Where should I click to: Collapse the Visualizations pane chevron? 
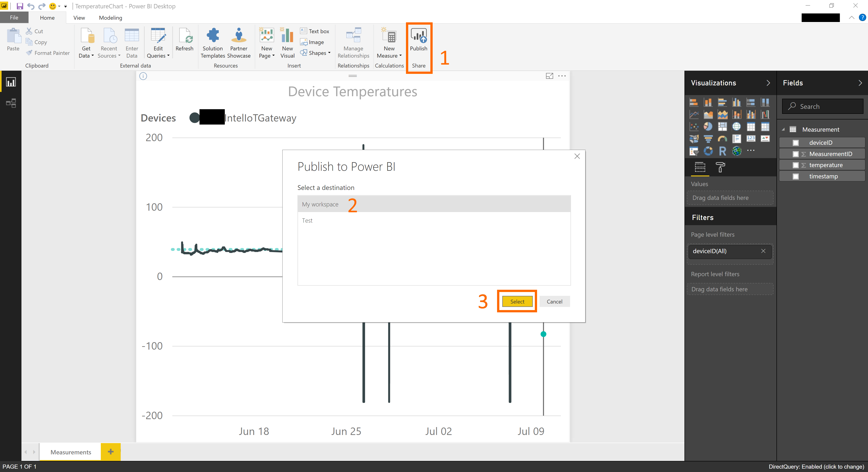[768, 83]
